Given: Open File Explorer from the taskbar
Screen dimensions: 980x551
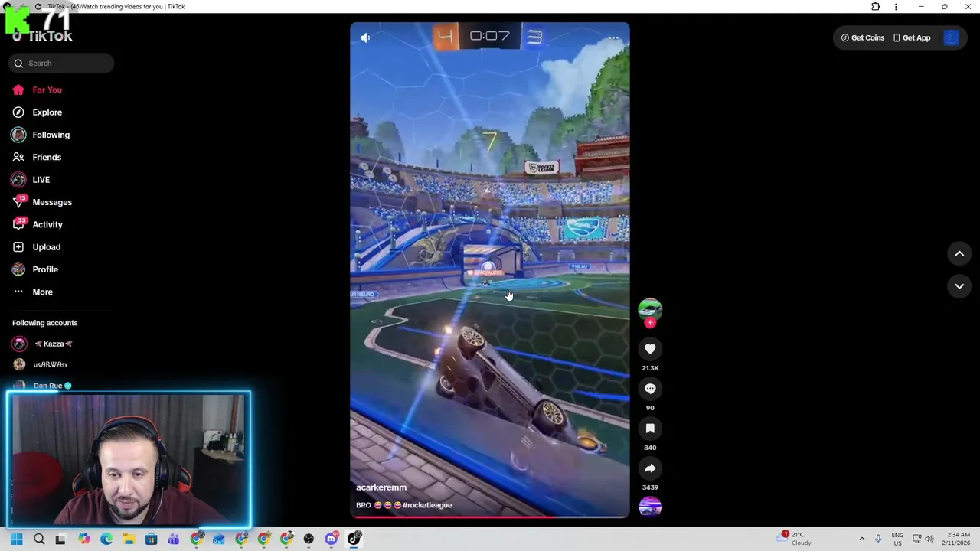Looking at the screenshot, I should [129, 540].
